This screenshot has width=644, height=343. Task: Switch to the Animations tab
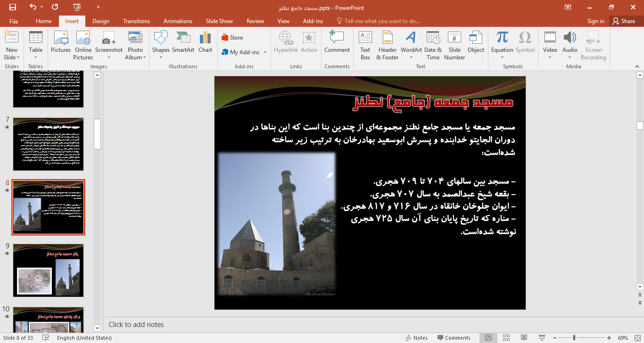point(178,21)
